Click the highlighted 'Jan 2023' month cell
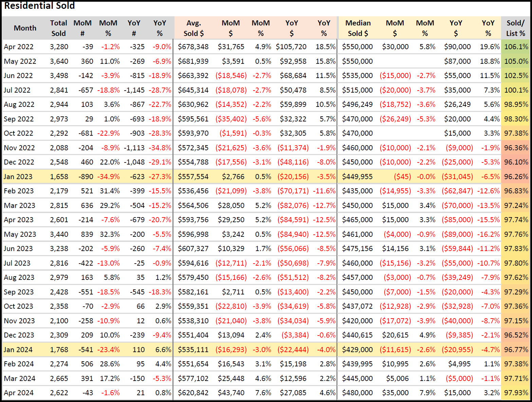The height and width of the screenshot is (402, 532). [18, 177]
